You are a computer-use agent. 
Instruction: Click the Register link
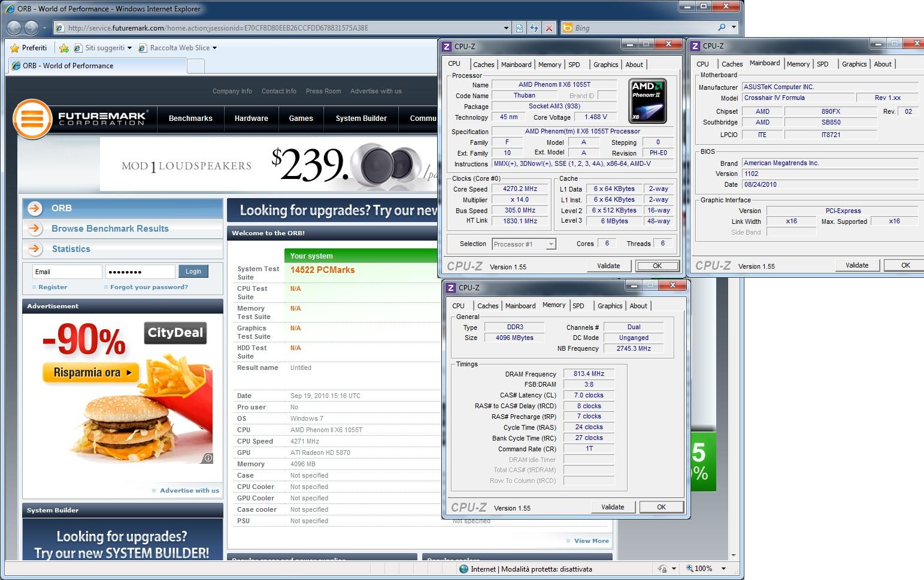click(x=53, y=287)
